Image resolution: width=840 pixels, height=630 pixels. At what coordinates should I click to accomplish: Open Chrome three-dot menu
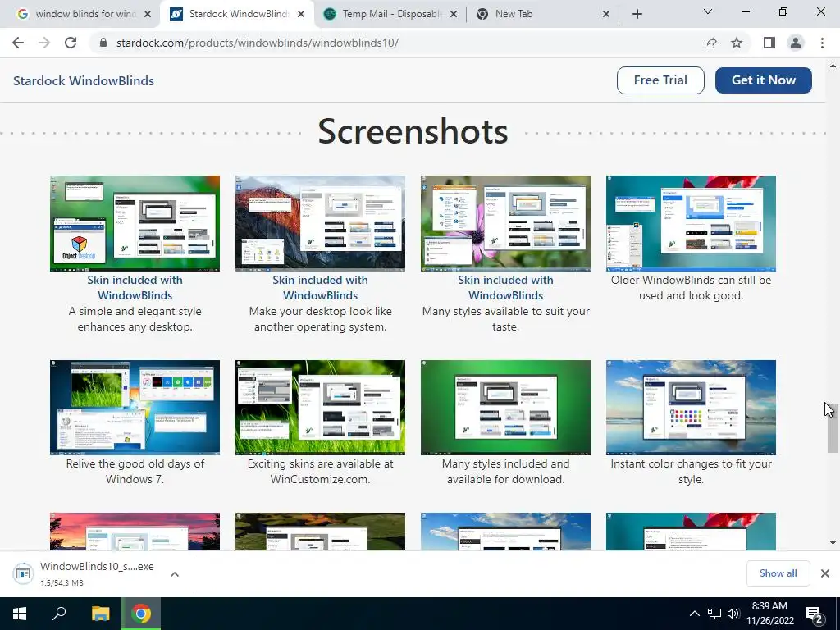(x=822, y=43)
